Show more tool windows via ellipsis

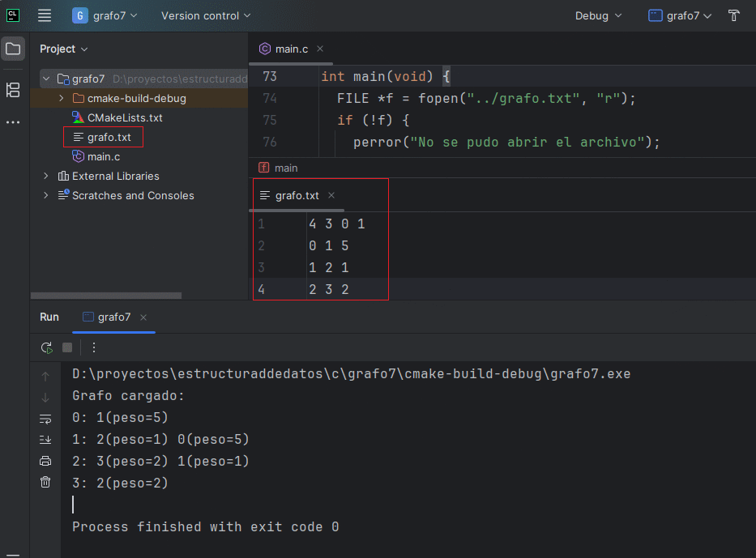pos(13,122)
